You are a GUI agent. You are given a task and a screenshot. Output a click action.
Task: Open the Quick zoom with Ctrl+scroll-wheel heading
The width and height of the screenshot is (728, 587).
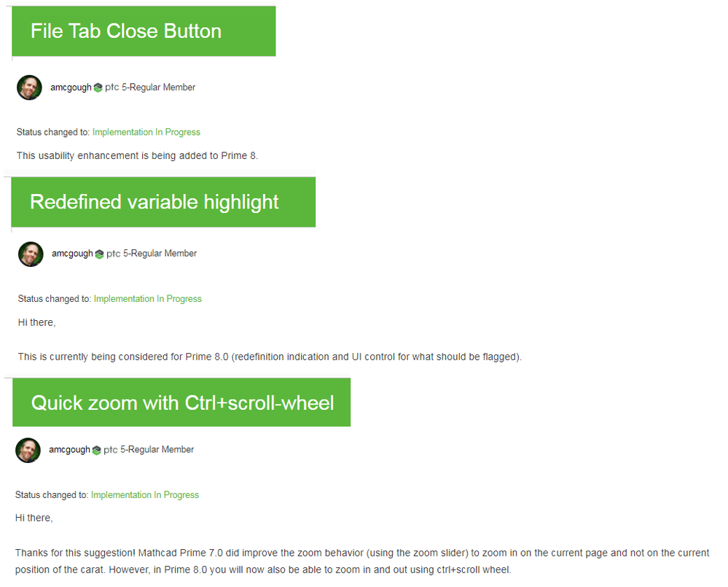182,403
